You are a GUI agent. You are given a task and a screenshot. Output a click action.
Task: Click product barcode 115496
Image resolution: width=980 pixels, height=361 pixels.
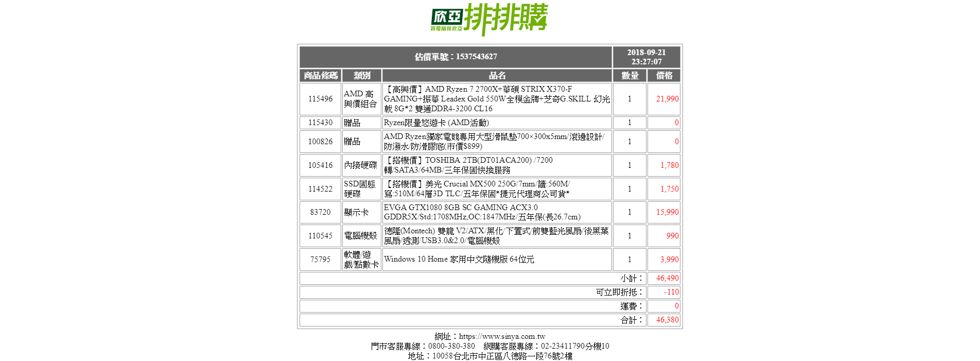coord(320,99)
